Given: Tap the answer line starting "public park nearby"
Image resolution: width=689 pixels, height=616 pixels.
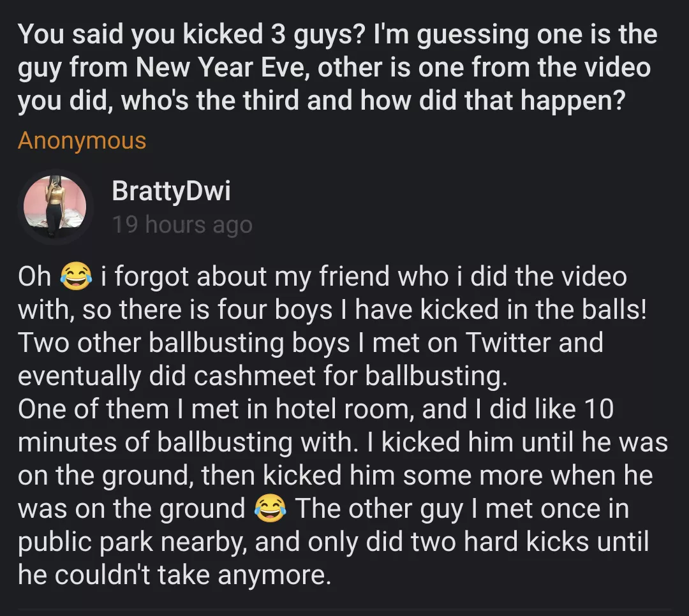Looking at the screenshot, I should tap(332, 542).
